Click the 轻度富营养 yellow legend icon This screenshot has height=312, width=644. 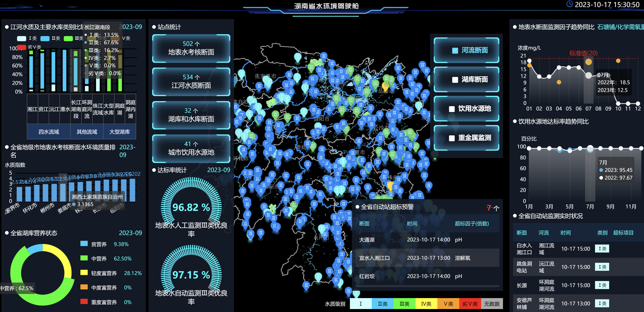84,273
